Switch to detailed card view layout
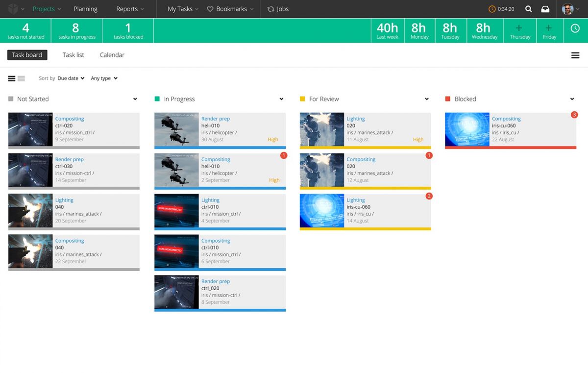The height and width of the screenshot is (373, 588). coord(11,78)
